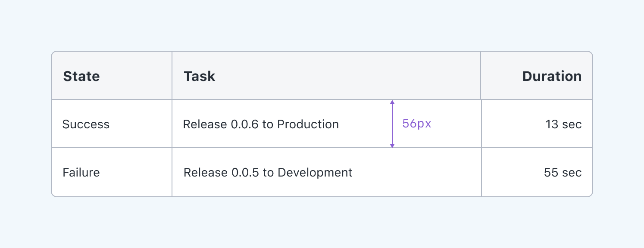
Task: Sort by the Task column header
Action: pos(200,77)
